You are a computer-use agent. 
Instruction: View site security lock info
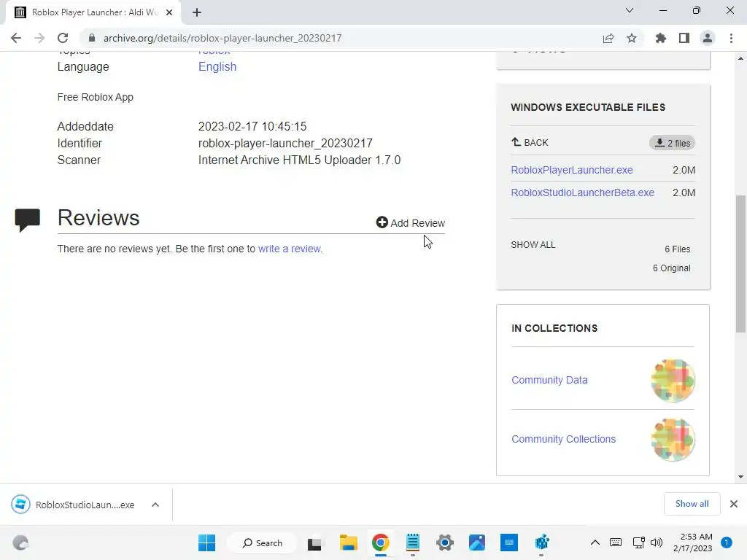(92, 38)
